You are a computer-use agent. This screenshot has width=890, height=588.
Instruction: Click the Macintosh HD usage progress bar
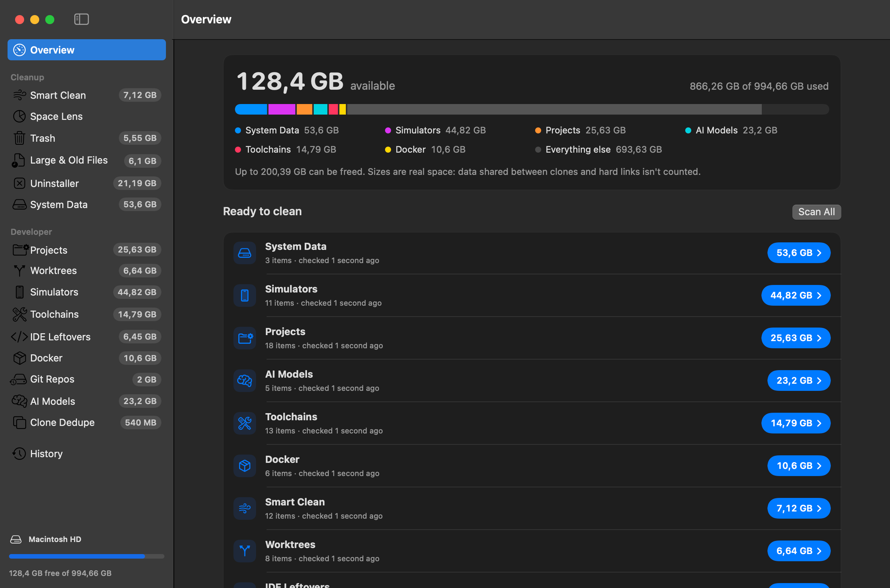(87, 556)
